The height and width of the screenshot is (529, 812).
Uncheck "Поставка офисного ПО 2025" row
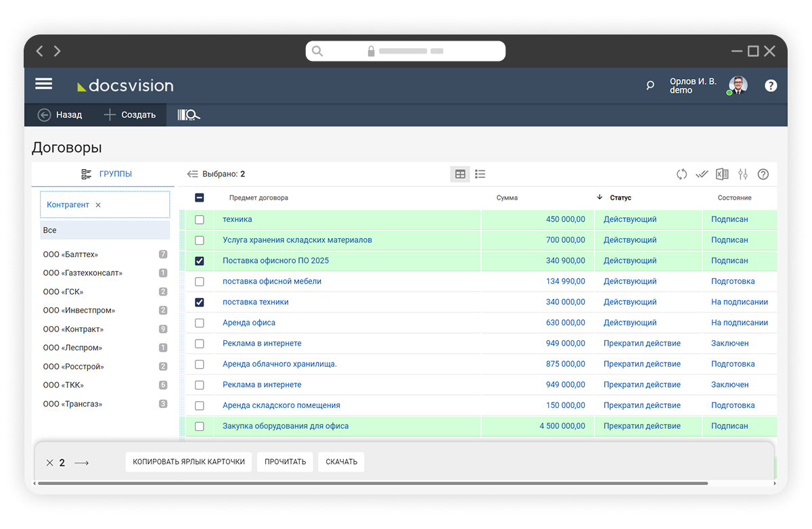pyautogui.click(x=200, y=261)
